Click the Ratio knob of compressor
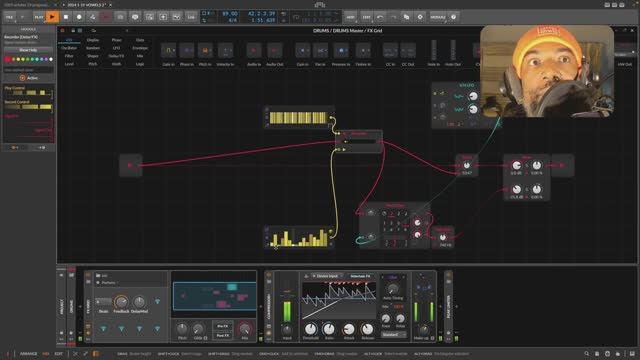640x360 pixels. [329, 329]
